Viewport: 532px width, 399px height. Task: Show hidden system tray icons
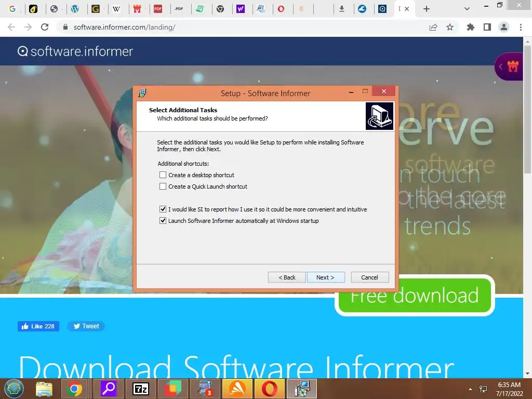coord(470,389)
